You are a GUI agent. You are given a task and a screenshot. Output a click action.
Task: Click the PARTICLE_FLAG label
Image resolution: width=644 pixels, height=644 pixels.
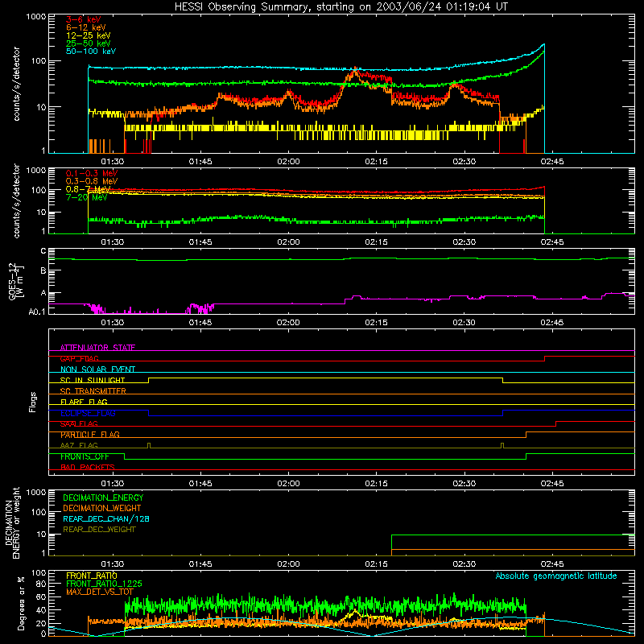pos(90,435)
